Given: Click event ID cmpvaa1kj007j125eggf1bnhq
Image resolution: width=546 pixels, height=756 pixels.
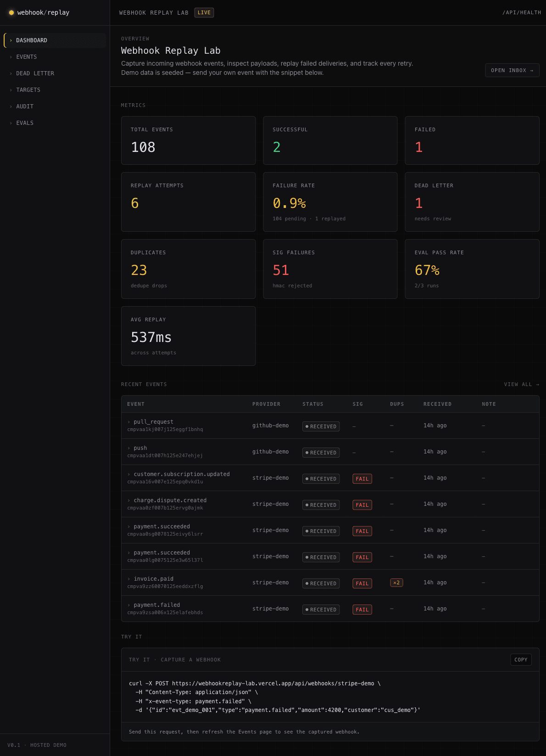Looking at the screenshot, I should [x=165, y=430].
